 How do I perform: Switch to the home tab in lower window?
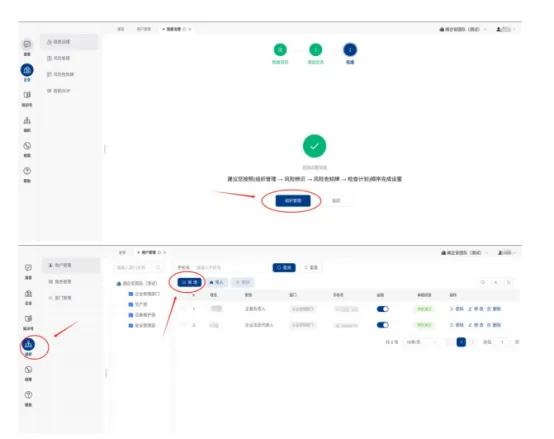122,253
